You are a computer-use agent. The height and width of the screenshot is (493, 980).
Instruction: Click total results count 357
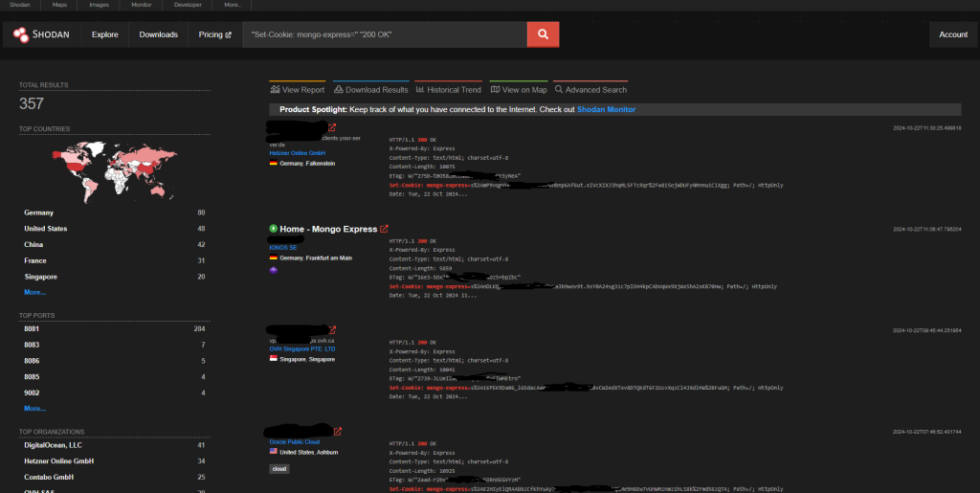coord(32,103)
